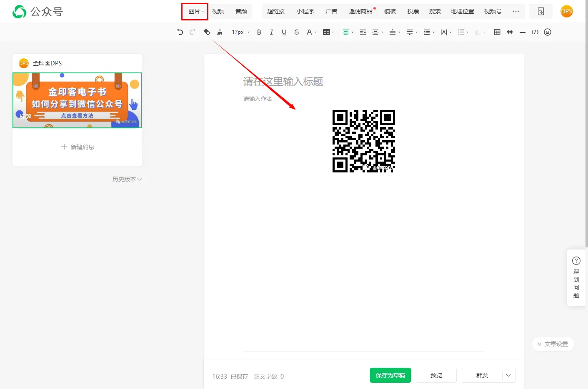Open the center alignment dropdown

coord(348,32)
